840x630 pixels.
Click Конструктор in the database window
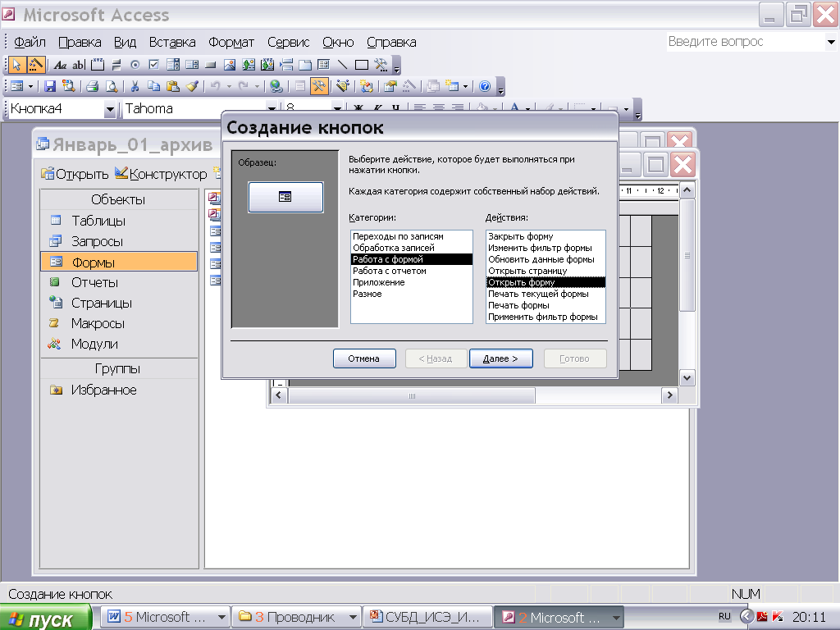click(x=161, y=174)
